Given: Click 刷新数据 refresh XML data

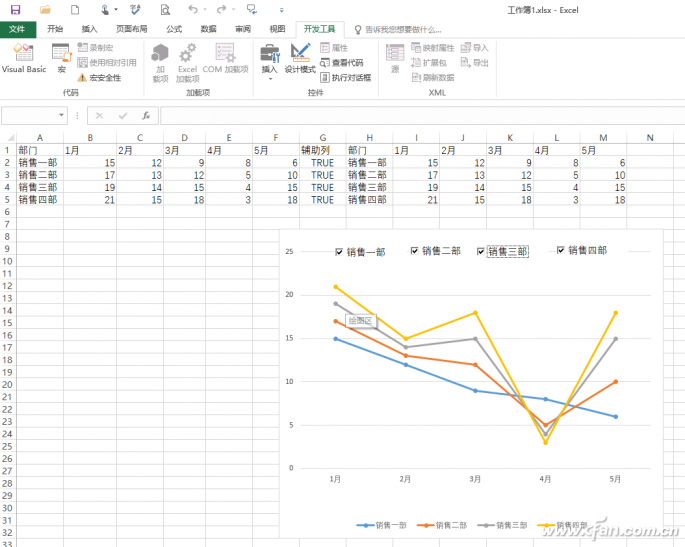Looking at the screenshot, I should pos(433,78).
